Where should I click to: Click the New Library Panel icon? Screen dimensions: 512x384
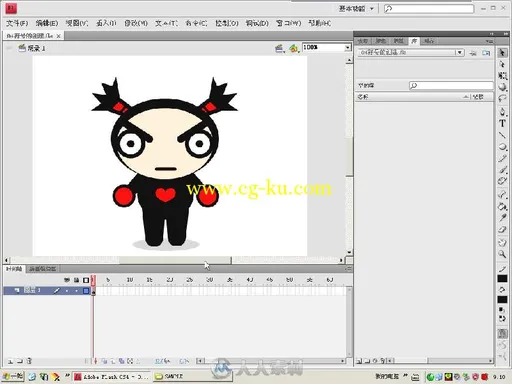(486, 53)
